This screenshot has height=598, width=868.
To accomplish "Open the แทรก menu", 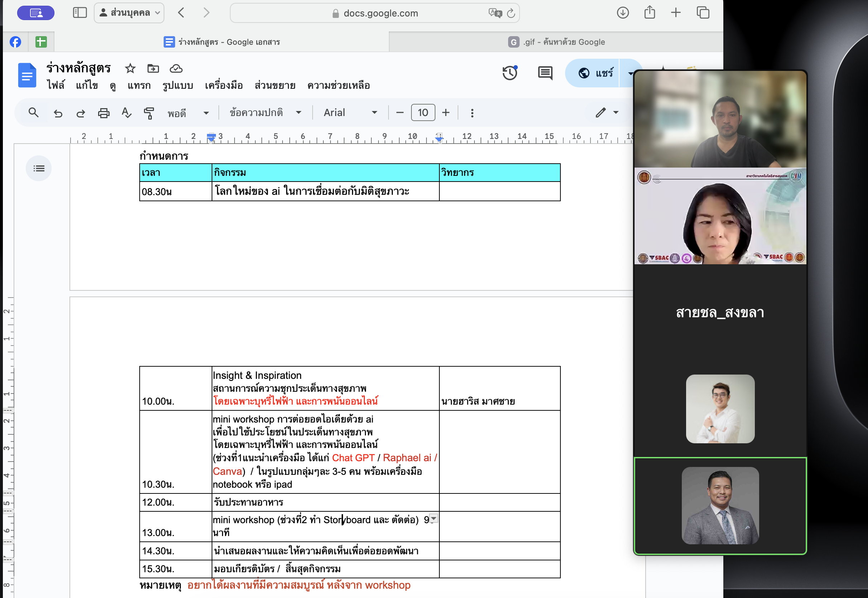I will 139,86.
